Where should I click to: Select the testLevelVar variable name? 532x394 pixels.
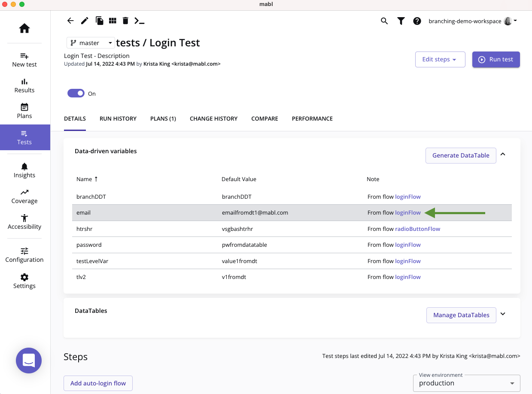pos(92,261)
